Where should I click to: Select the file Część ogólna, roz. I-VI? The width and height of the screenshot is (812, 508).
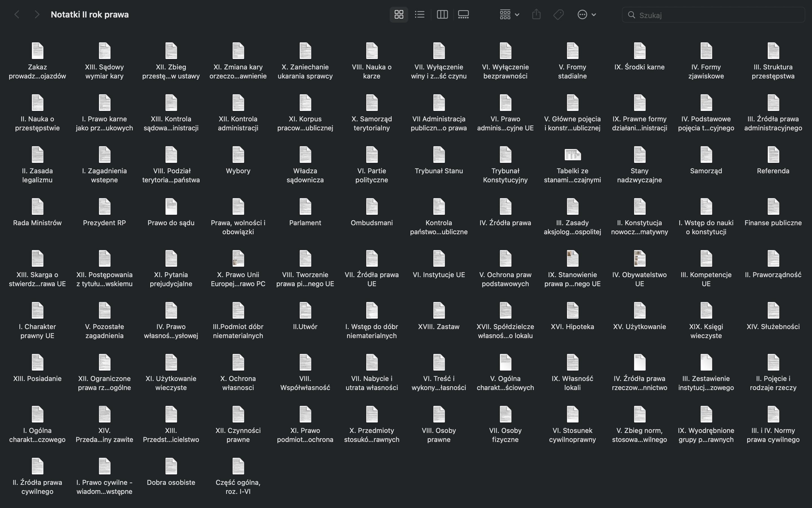tap(238, 476)
